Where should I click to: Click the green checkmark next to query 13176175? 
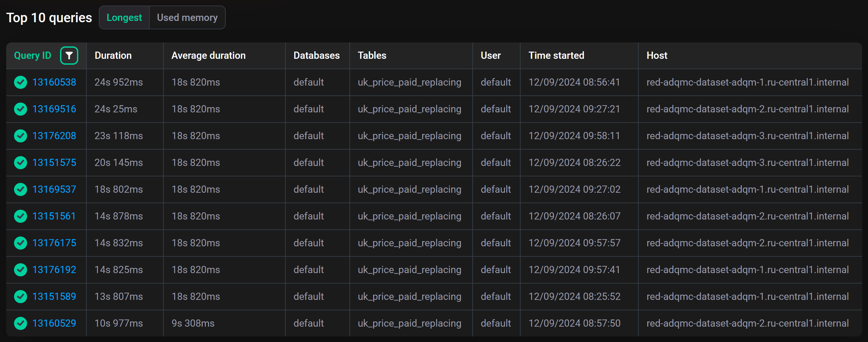(20, 243)
